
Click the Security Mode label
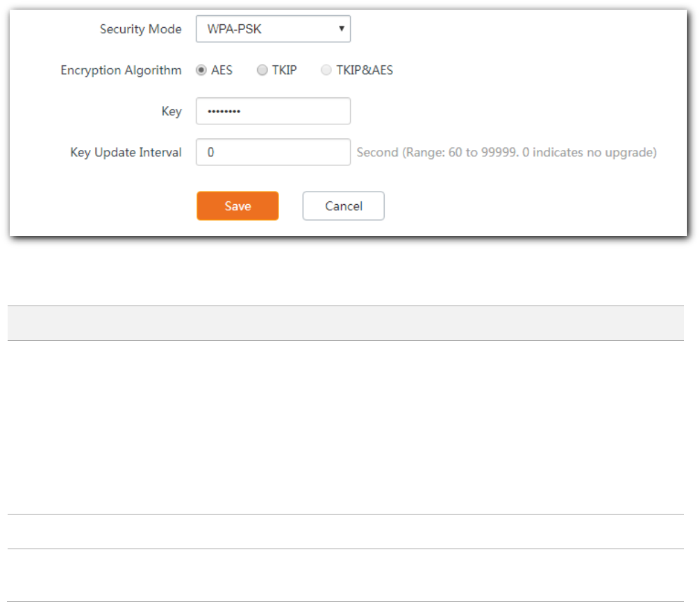tap(140, 29)
